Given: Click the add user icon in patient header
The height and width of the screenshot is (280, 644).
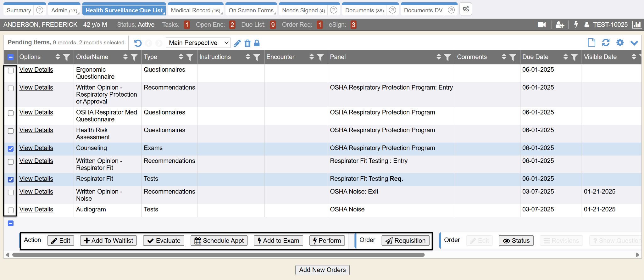Looking at the screenshot, I should tap(560, 25).
